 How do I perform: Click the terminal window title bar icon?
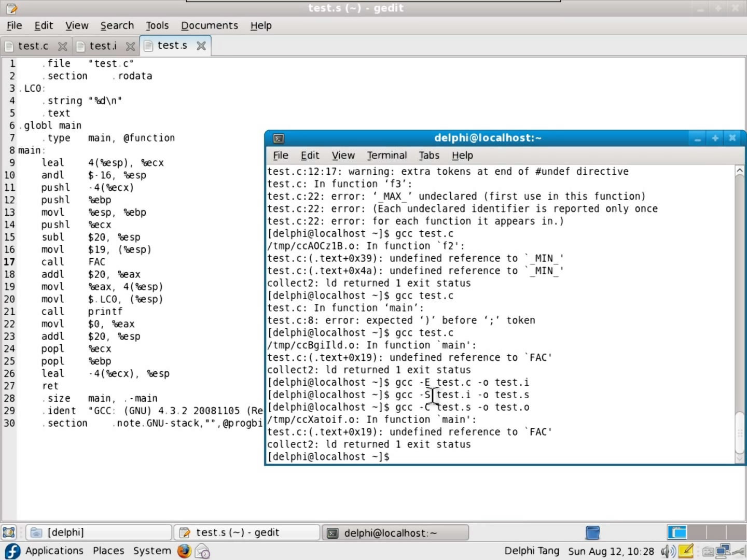pos(279,138)
